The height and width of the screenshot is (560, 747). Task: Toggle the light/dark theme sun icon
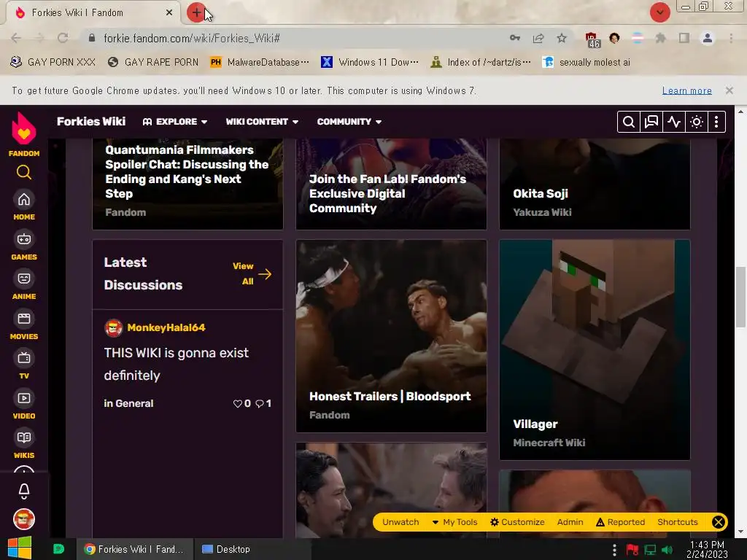[x=697, y=122]
